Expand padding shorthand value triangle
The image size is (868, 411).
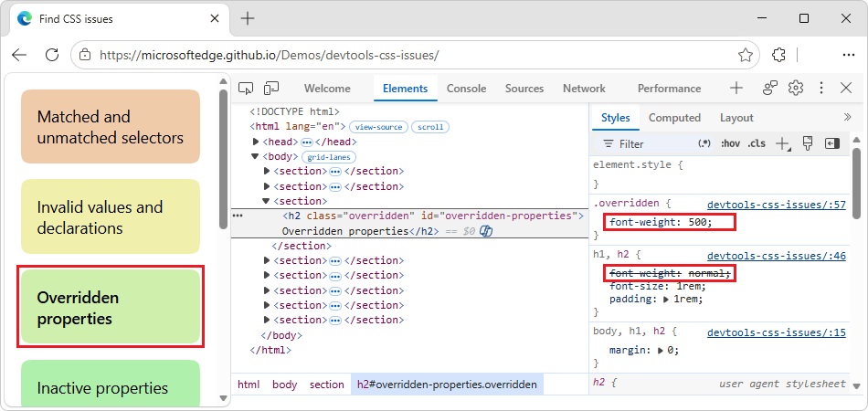(x=667, y=300)
